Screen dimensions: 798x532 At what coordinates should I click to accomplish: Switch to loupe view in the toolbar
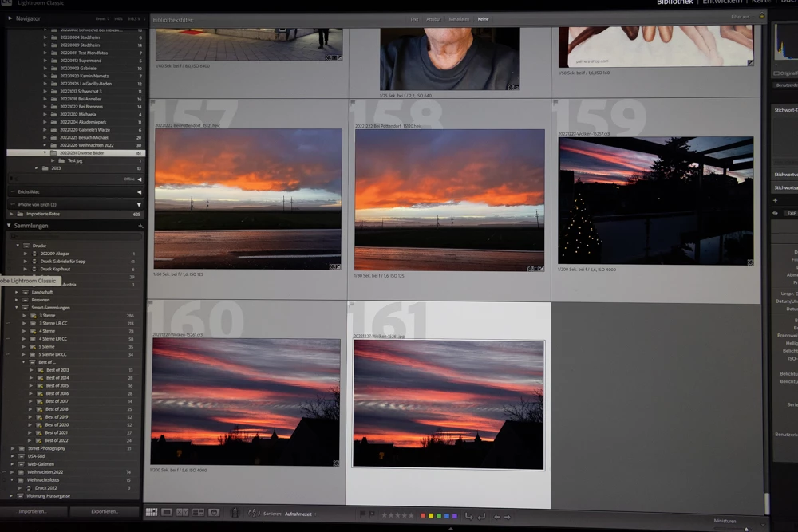pos(167,512)
